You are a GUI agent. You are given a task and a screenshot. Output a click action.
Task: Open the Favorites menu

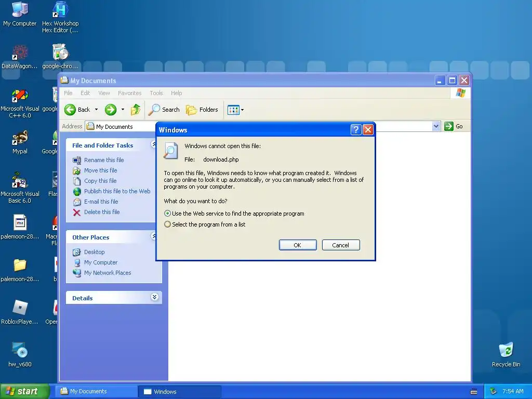tap(129, 93)
